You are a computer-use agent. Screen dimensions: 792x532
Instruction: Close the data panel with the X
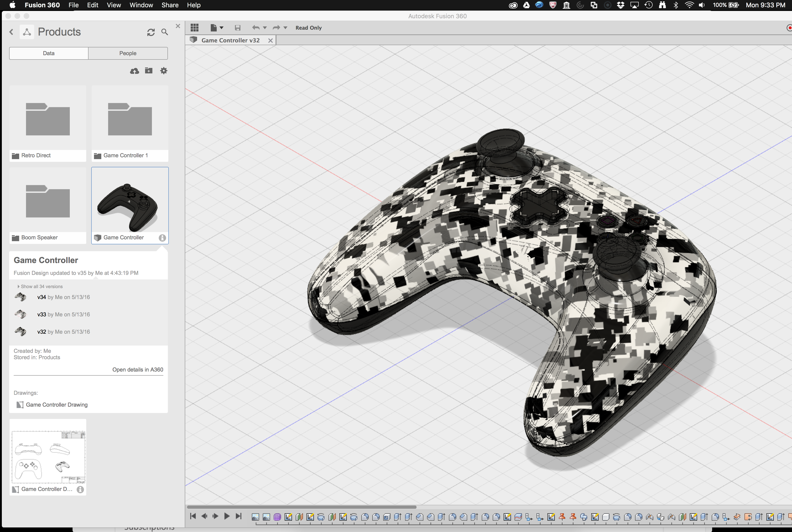click(178, 26)
